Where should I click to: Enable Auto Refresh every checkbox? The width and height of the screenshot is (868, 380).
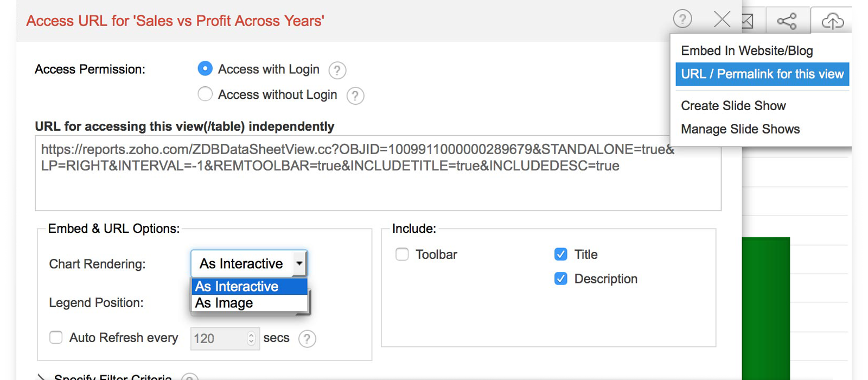[x=56, y=337]
